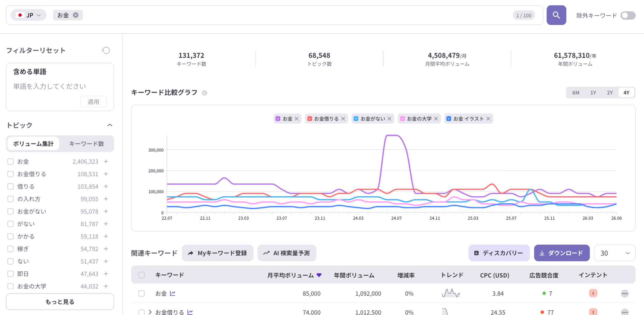Switch to the キーワード数 tab

point(86,143)
